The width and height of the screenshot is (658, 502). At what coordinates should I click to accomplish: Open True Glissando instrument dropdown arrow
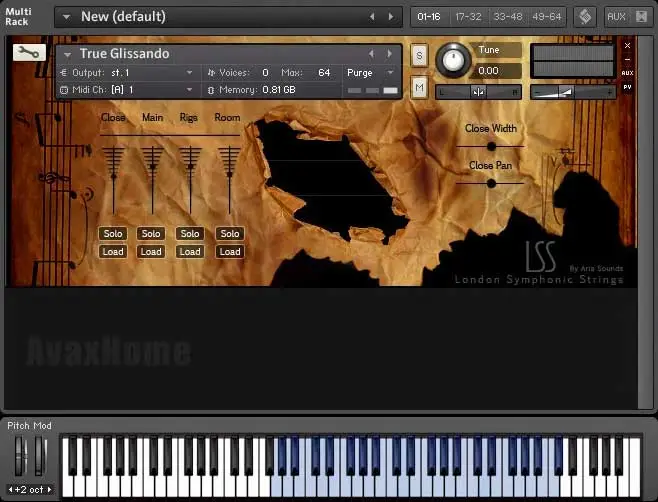67,55
